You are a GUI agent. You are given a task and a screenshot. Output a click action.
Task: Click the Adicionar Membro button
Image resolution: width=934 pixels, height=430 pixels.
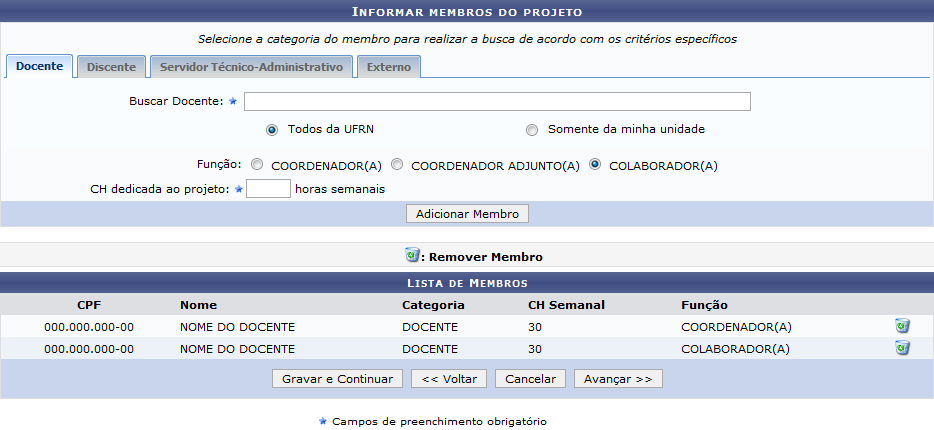pyautogui.click(x=467, y=214)
